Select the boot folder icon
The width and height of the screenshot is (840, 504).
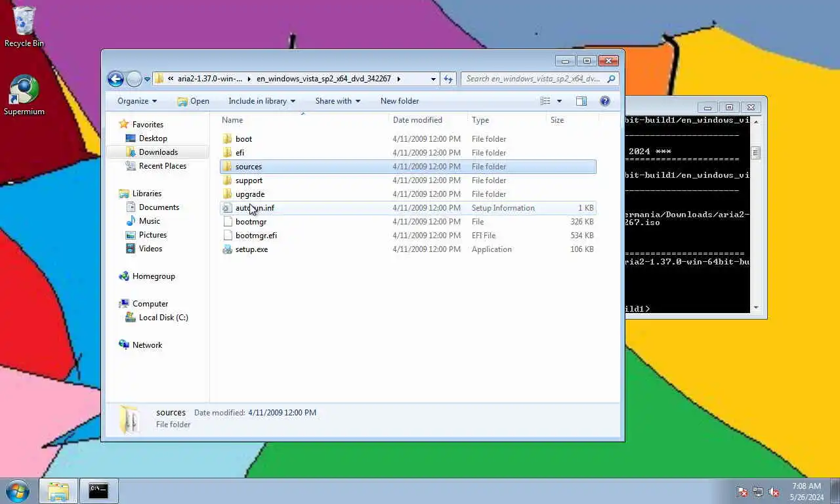click(227, 138)
